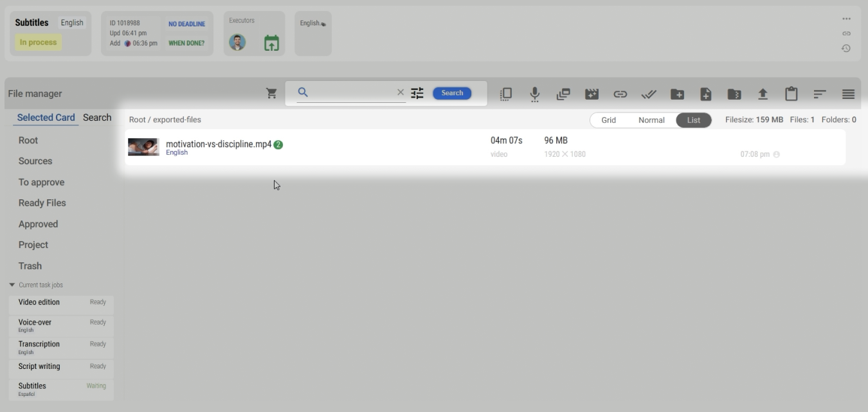The height and width of the screenshot is (412, 868).
Task: Click the microphone voice-over icon
Action: click(534, 94)
